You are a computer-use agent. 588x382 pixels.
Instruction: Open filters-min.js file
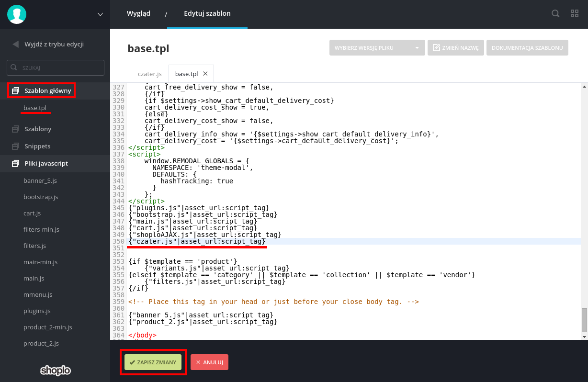(41, 229)
